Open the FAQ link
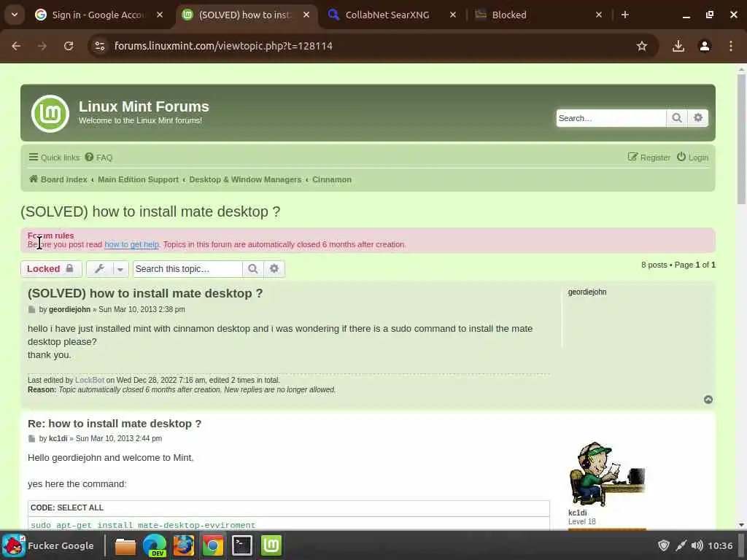 coord(99,157)
